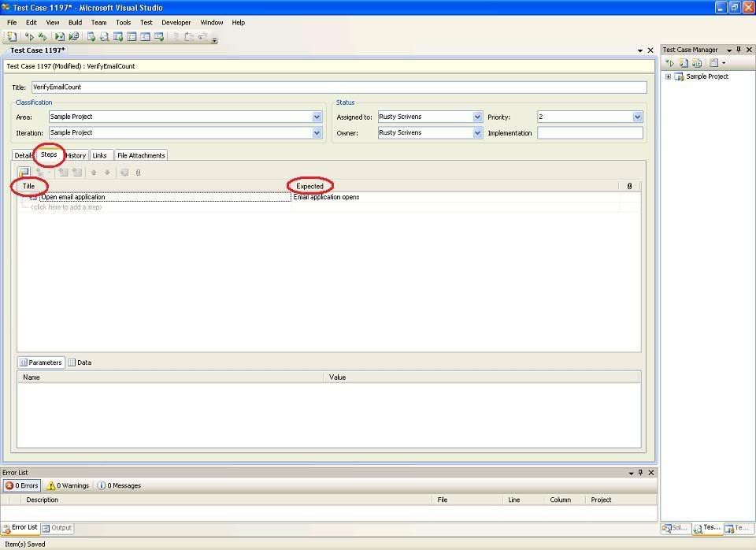Pin the Error List panel

640,473
